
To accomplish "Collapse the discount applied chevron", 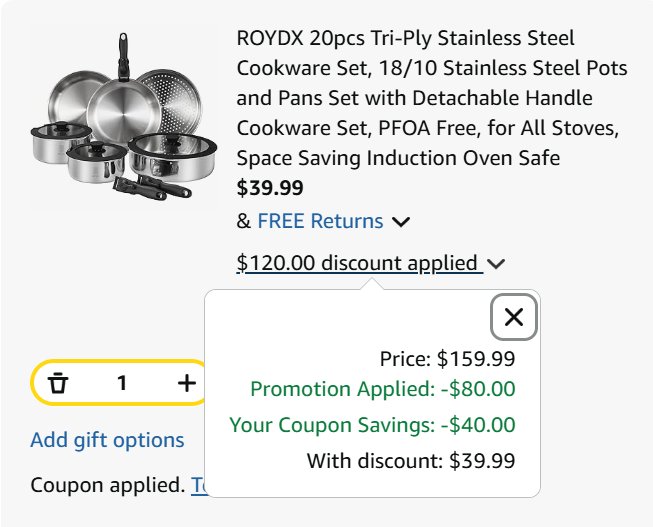I will pyautogui.click(x=497, y=264).
